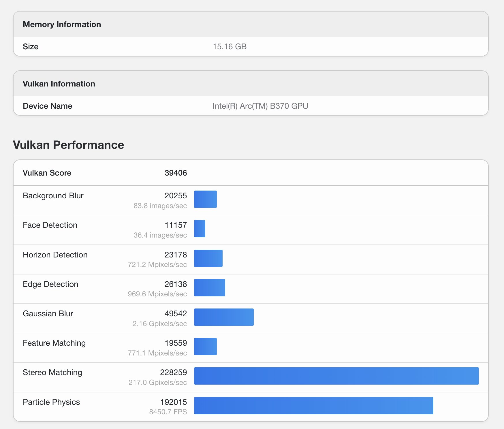Image resolution: width=504 pixels, height=429 pixels.
Task: Select the Vulkan Performance heading
Action: (x=68, y=145)
